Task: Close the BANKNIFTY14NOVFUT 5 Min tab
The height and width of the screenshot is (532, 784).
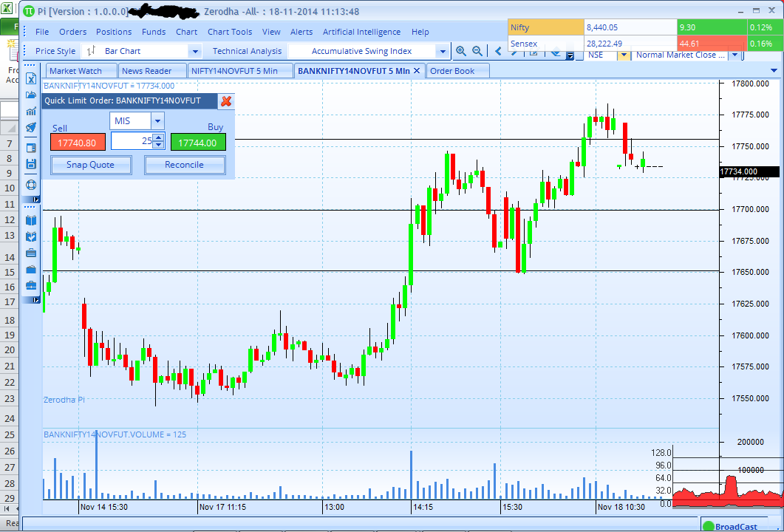Action: coord(417,71)
